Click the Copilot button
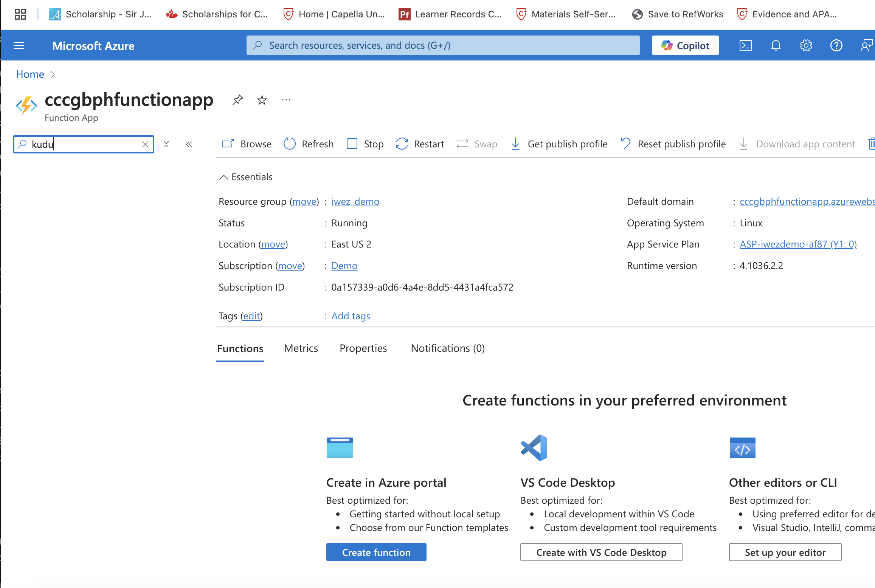Image resolution: width=875 pixels, height=588 pixels. [x=685, y=45]
